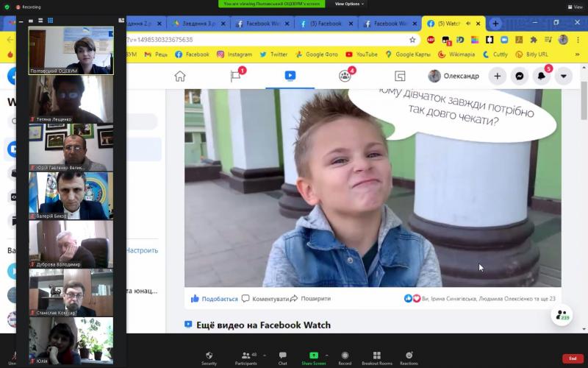Open the Facebook Watch video tab
The height and width of the screenshot is (368, 588).
pos(290,76)
